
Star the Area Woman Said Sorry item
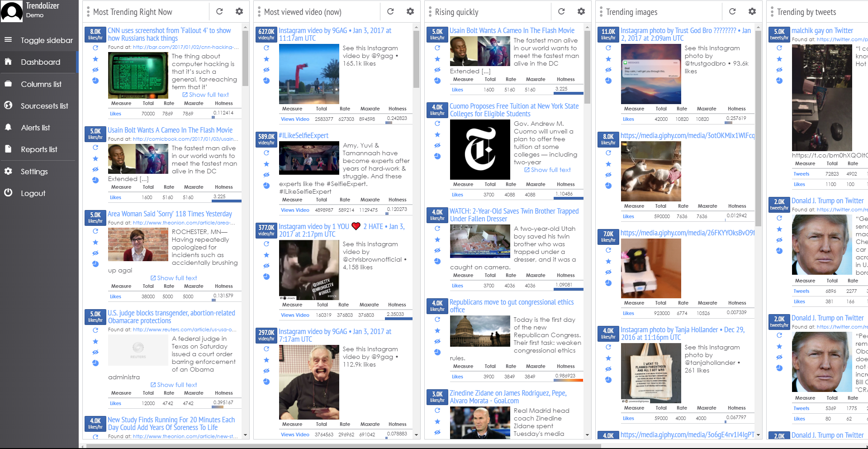click(x=95, y=242)
